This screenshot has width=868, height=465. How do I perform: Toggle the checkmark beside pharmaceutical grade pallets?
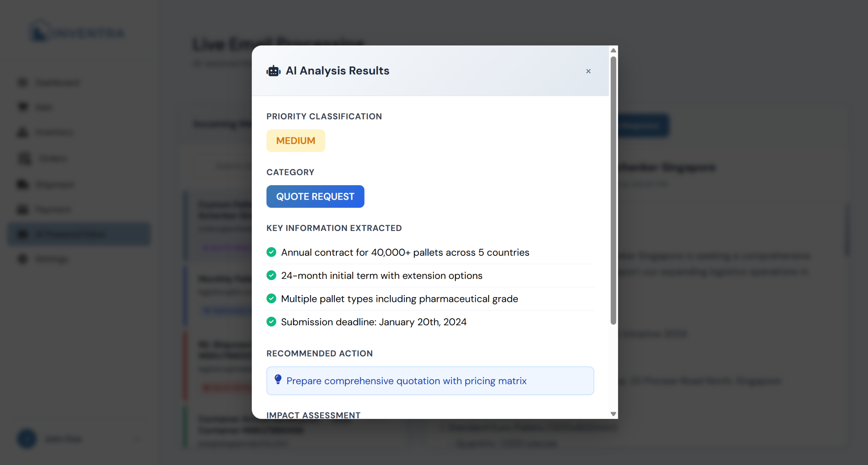(x=271, y=298)
